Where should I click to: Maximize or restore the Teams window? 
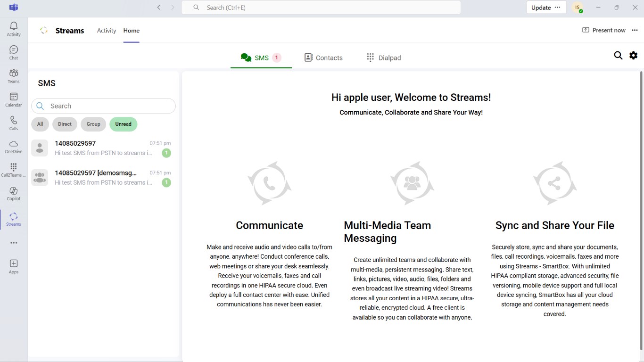pos(617,8)
